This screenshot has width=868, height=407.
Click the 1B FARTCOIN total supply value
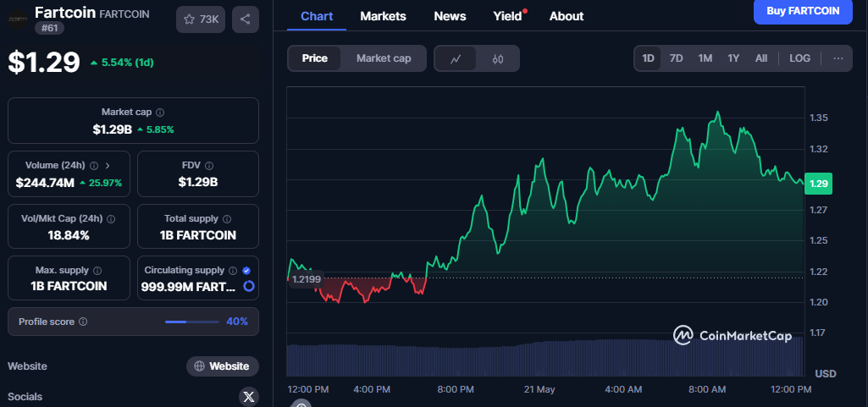pos(198,235)
